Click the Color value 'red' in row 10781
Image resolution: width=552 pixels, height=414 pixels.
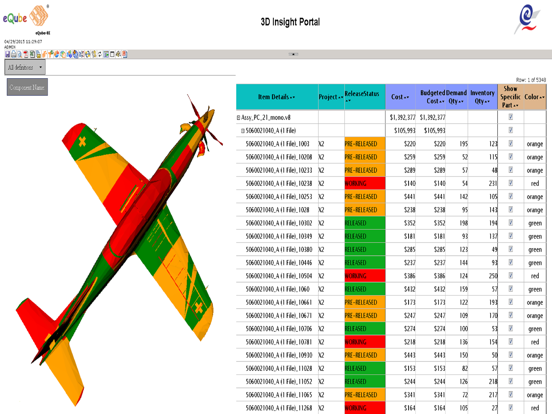click(x=535, y=342)
